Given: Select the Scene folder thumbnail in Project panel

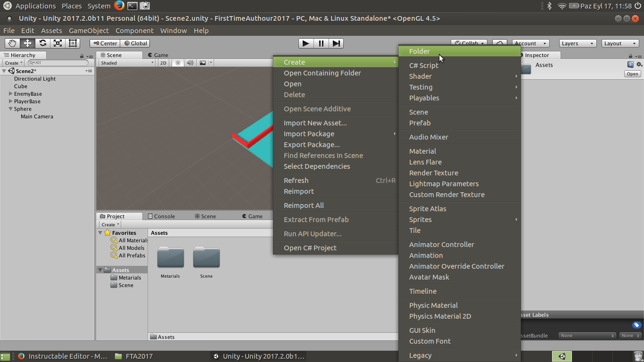Looking at the screenshot, I should [206, 258].
